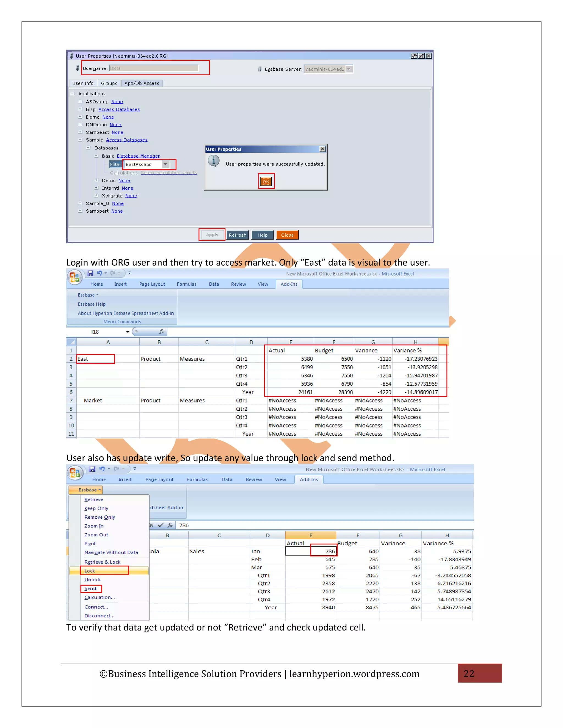Collapse the Applications tree root
Viewport: 563px width, 728px height.
pyautogui.click(x=72, y=94)
